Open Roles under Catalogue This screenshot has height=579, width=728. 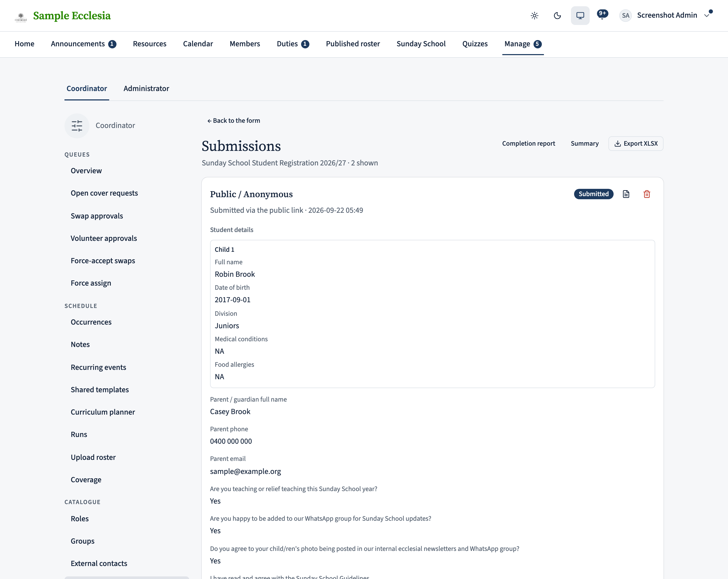(x=79, y=519)
